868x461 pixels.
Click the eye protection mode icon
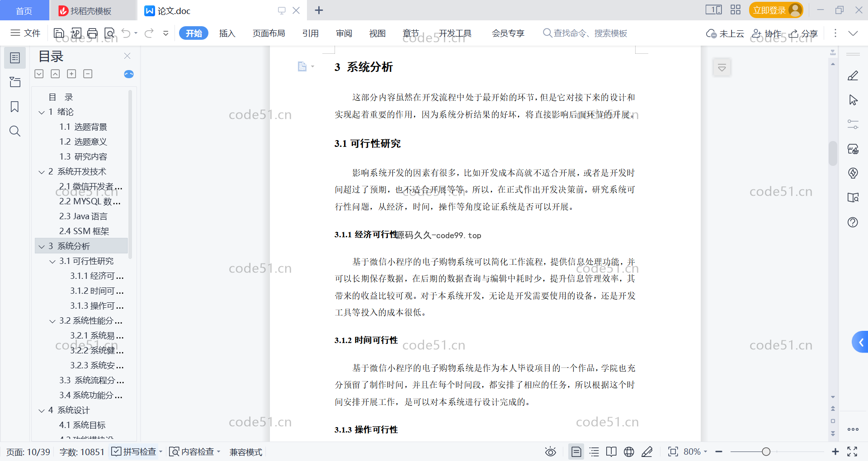550,452
